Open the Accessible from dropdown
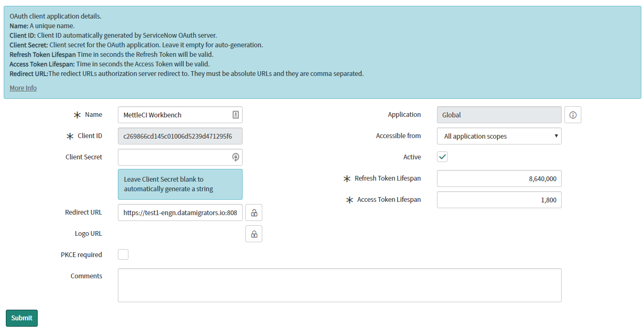This screenshot has width=644, height=332. tap(499, 136)
